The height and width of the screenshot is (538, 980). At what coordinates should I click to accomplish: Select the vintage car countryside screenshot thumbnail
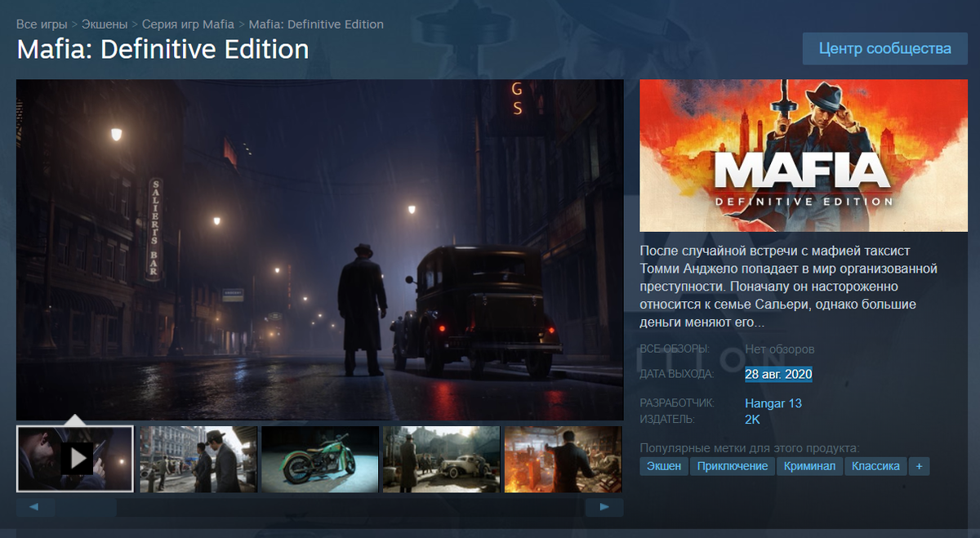point(442,459)
